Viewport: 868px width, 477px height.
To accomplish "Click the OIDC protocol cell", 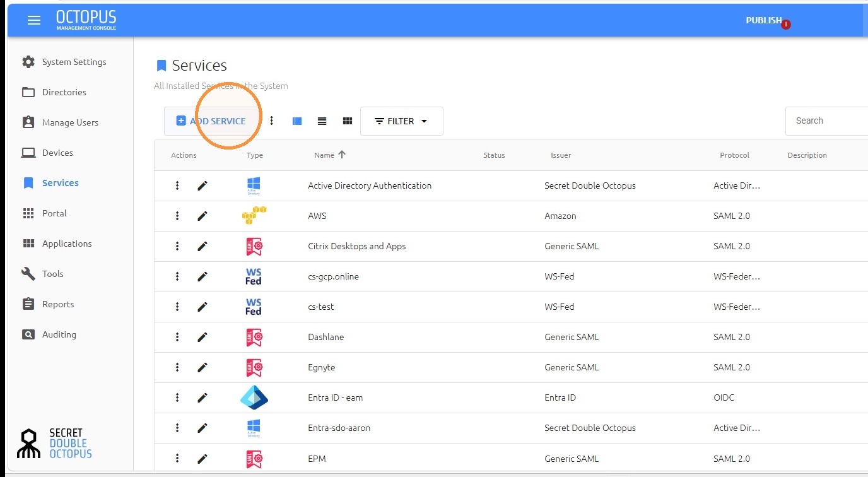I will pyautogui.click(x=724, y=397).
